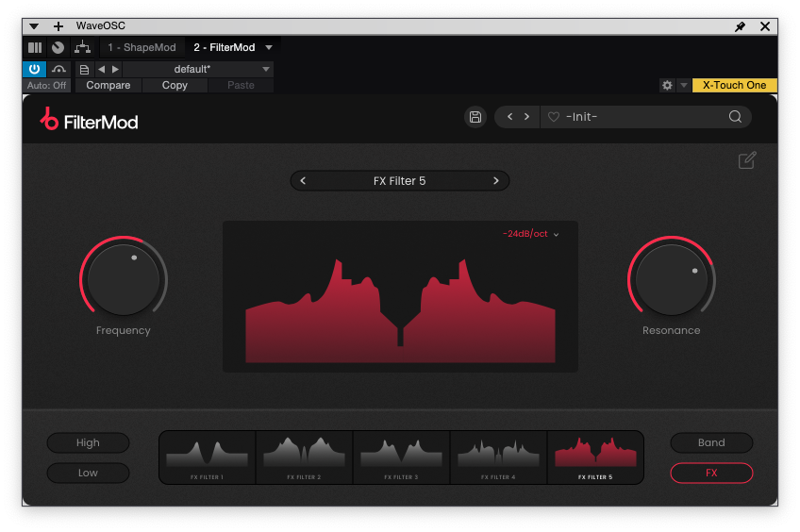
Task: Select the Band filter category
Action: click(711, 442)
